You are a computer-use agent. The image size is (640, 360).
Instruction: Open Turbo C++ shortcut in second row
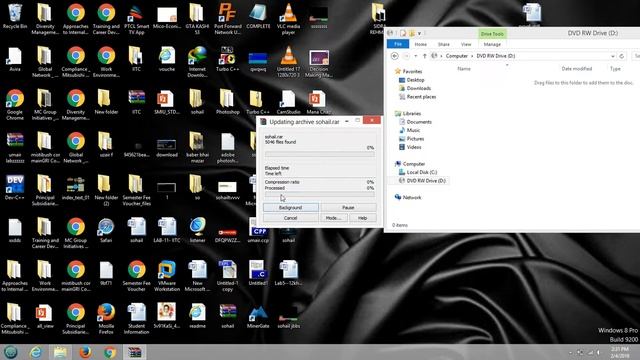click(x=227, y=59)
